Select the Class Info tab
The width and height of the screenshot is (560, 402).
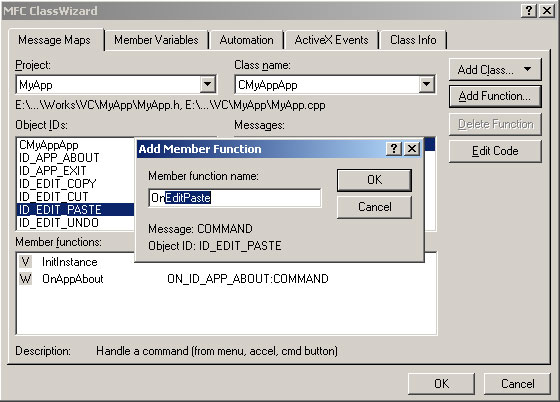tap(413, 40)
